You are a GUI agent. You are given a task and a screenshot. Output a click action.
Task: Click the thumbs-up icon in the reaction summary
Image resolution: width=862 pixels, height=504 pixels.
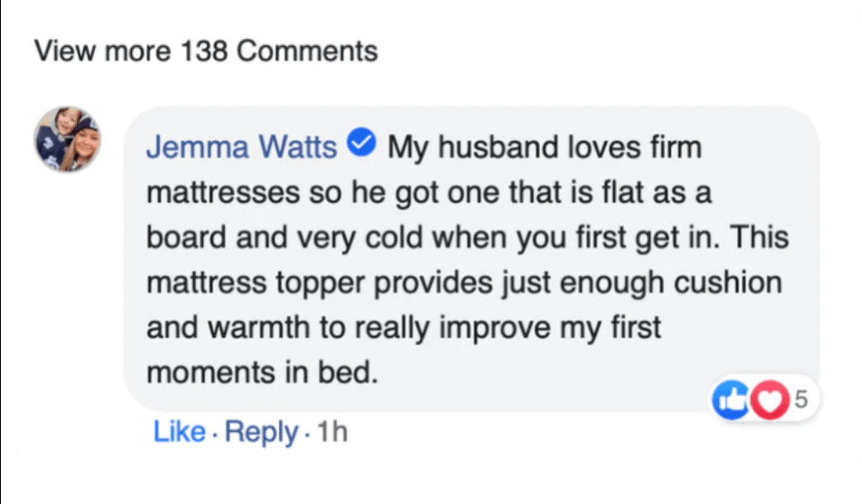tap(728, 401)
